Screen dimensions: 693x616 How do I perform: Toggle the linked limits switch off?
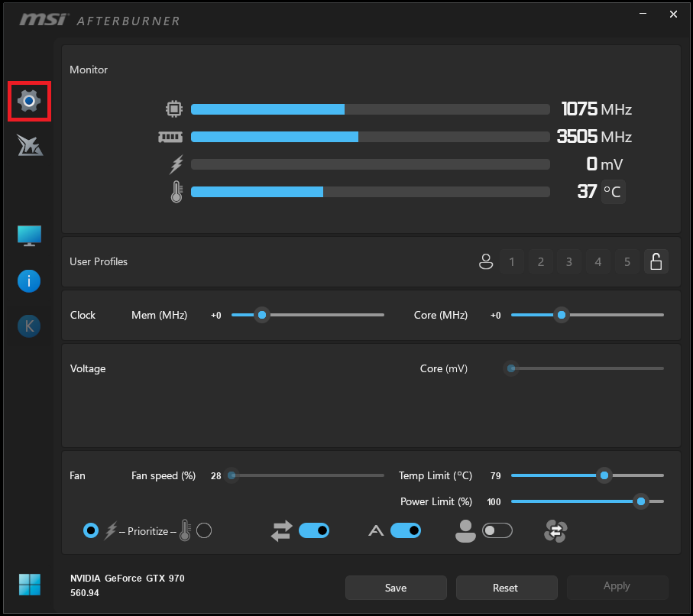pos(314,530)
